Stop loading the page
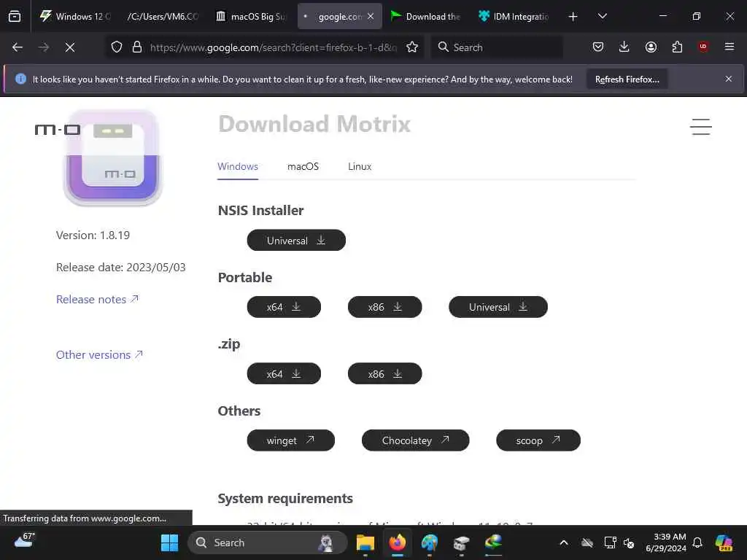Screen dimensions: 747x560 pos(70,47)
